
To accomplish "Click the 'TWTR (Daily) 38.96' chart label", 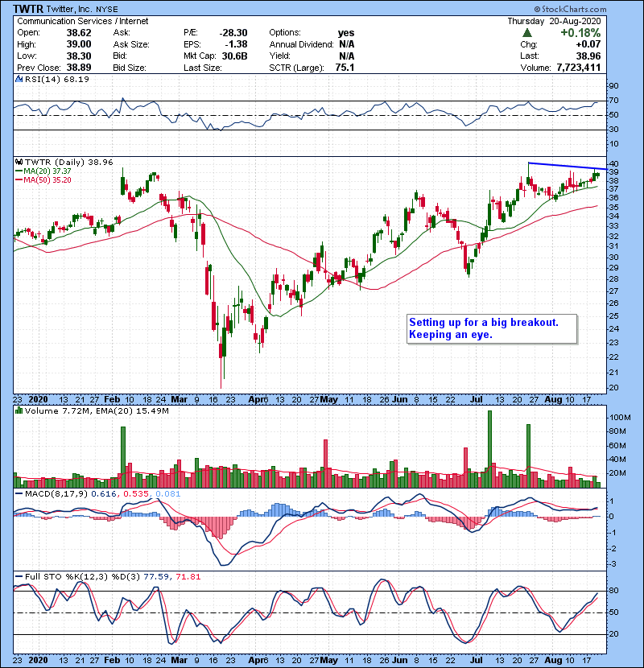I will 69,162.
